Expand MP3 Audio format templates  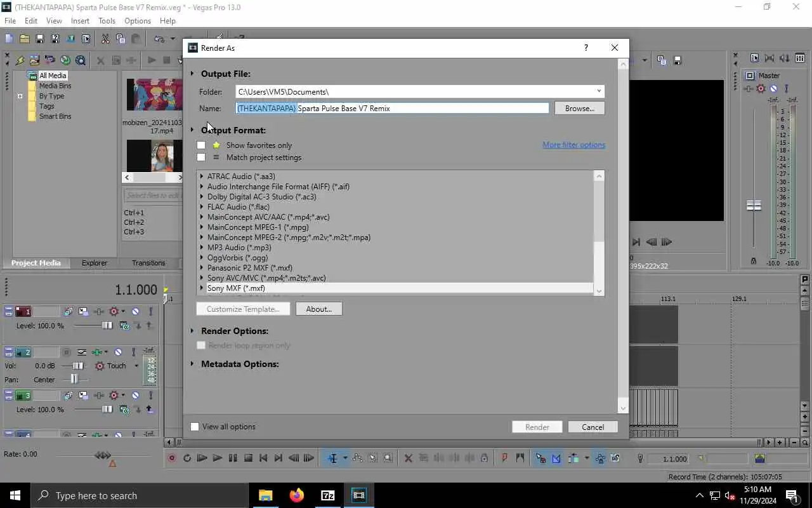(x=202, y=248)
